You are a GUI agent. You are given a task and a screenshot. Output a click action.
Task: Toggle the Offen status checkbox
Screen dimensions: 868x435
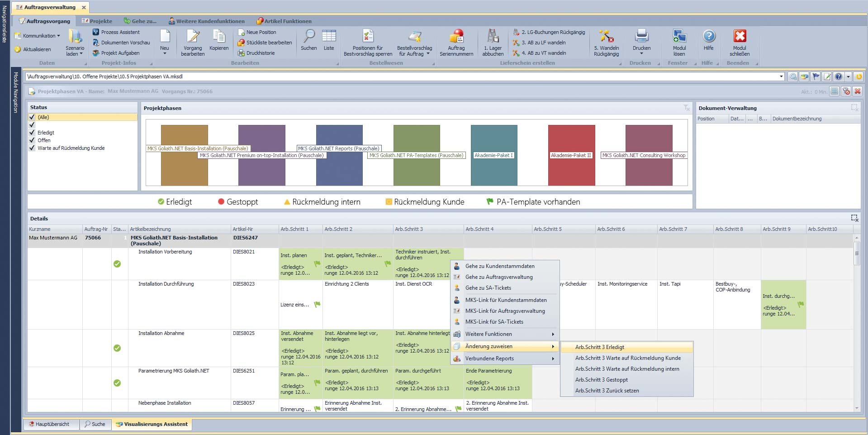32,140
